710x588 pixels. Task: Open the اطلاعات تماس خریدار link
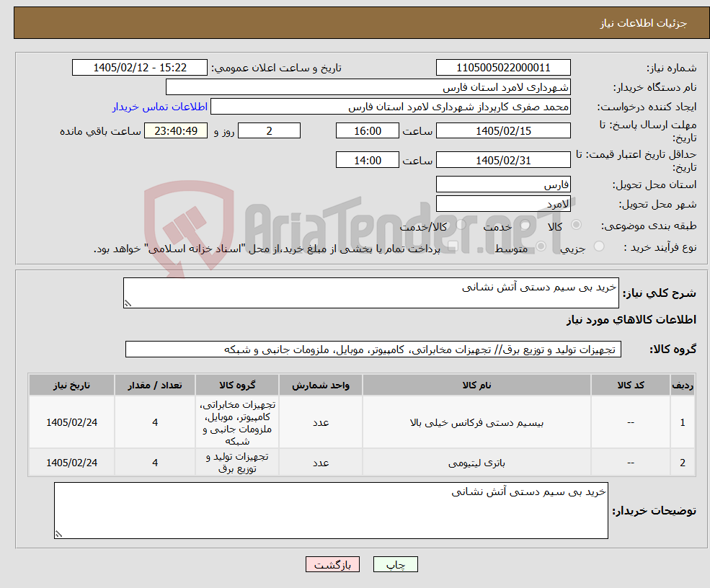coord(160,107)
